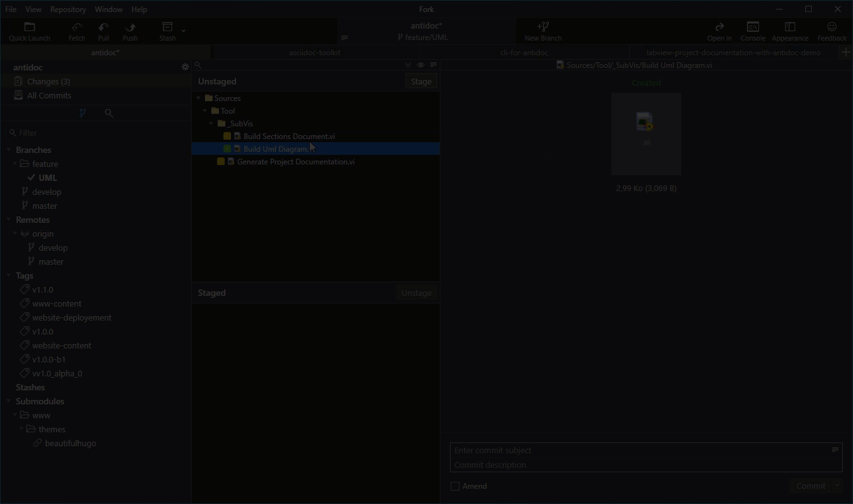Screen dimensions: 853x504
Task: Switch to the asciidoc-toolkit tab
Action: click(314, 53)
